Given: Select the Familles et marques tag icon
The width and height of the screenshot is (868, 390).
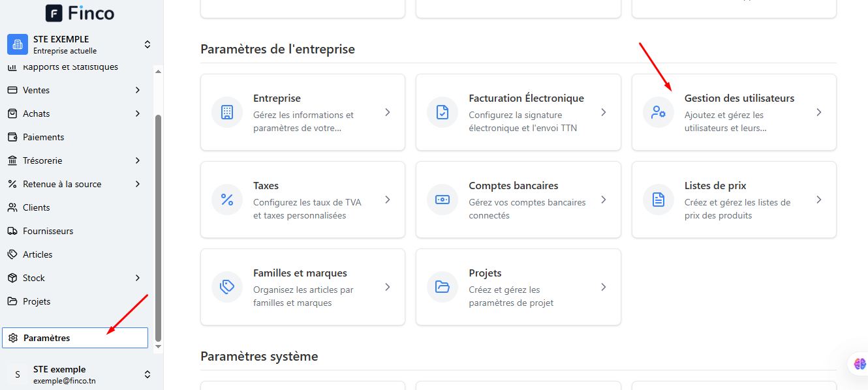Looking at the screenshot, I should [227, 287].
